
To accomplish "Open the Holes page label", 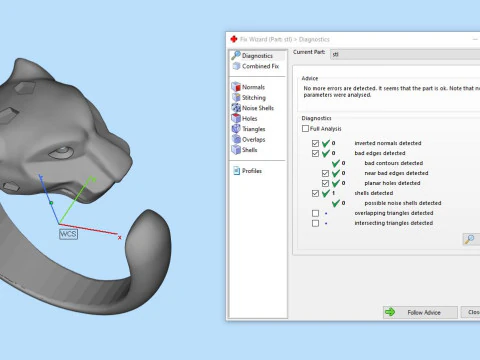I will (x=250, y=118).
